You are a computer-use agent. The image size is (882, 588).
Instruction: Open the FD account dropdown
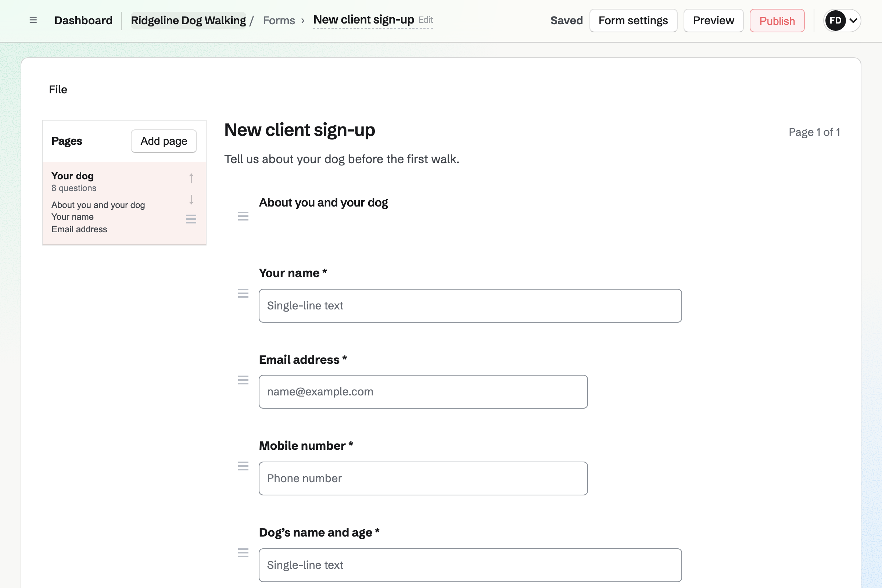pos(842,21)
